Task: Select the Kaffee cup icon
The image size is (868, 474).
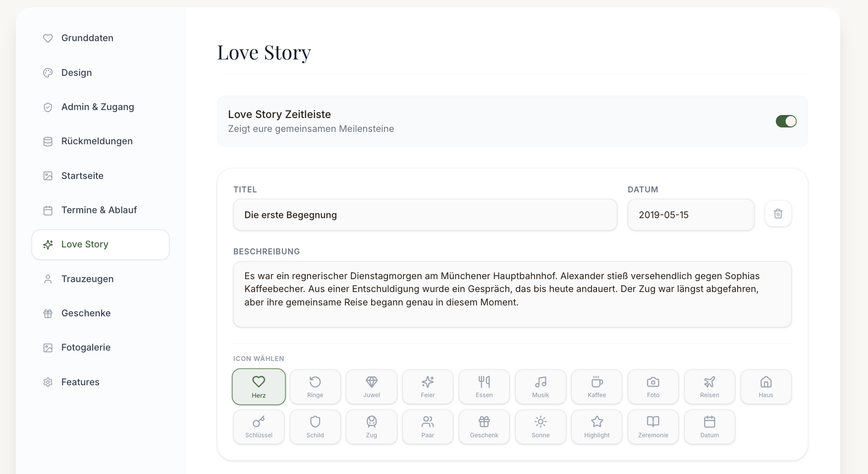Action: click(597, 387)
